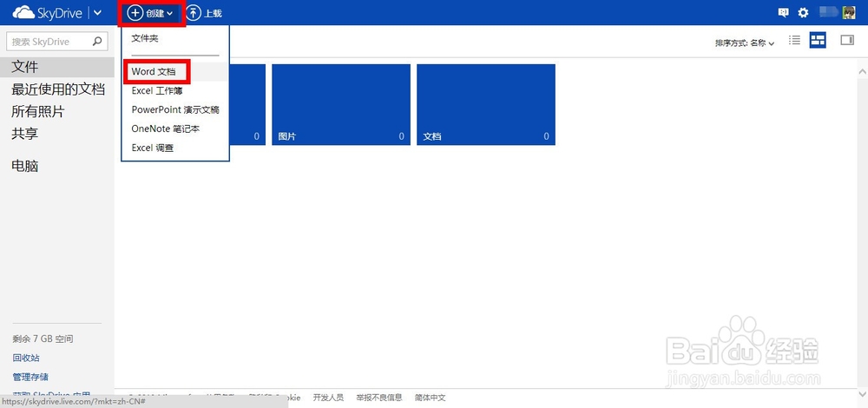Click the search magnifier icon

pyautogui.click(x=97, y=41)
